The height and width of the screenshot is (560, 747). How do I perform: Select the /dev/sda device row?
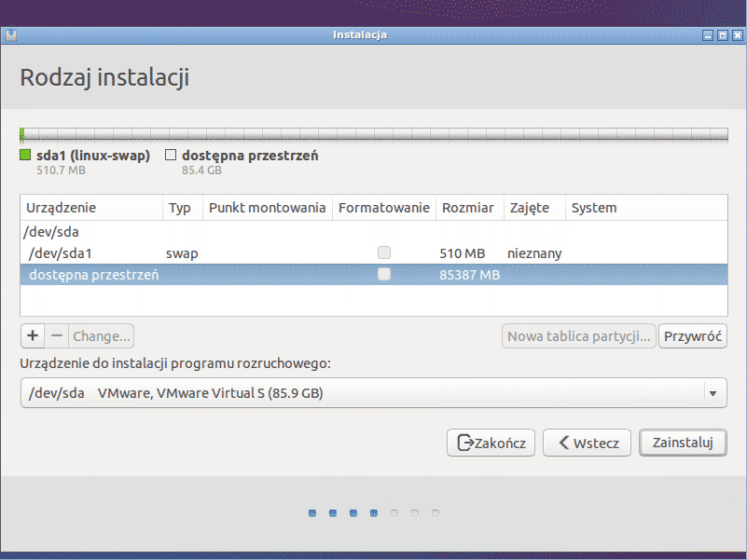56,231
